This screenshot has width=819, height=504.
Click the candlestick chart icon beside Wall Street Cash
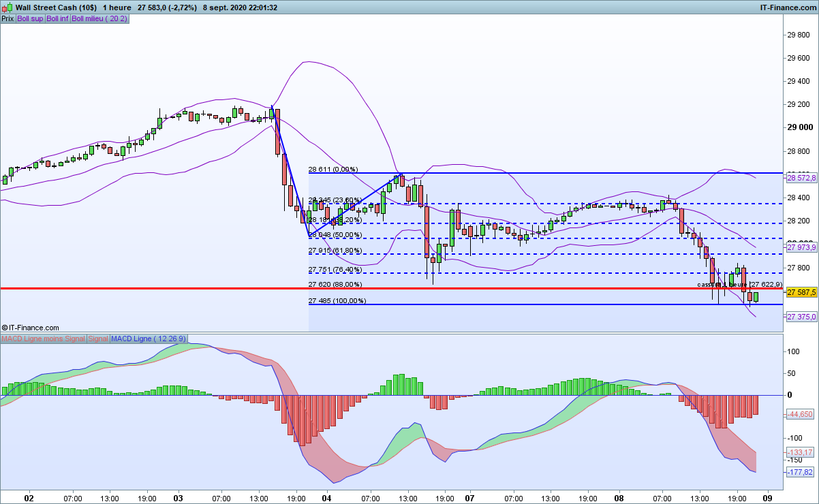tap(7, 7)
